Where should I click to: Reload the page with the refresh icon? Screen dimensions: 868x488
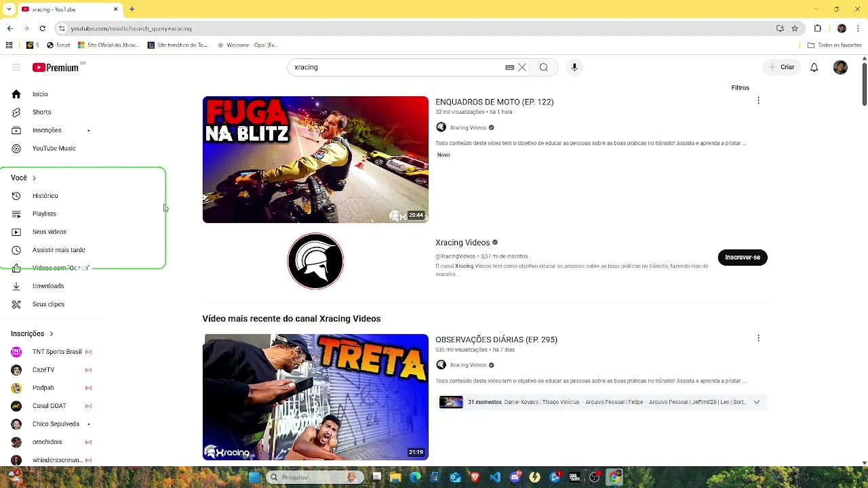click(x=42, y=28)
